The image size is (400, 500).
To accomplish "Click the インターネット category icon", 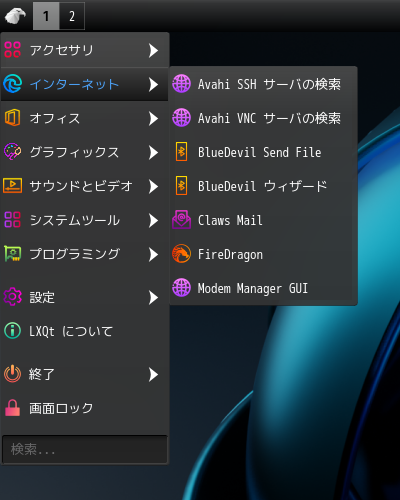I will click(13, 84).
